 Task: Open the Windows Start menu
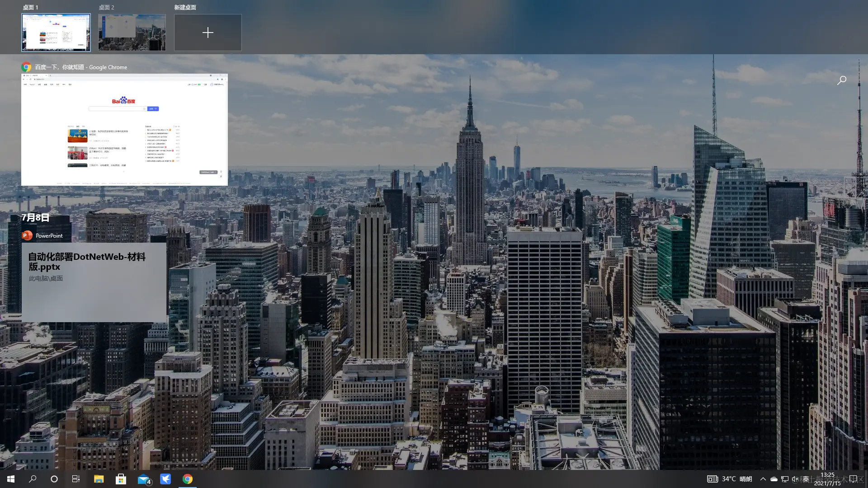[10, 479]
